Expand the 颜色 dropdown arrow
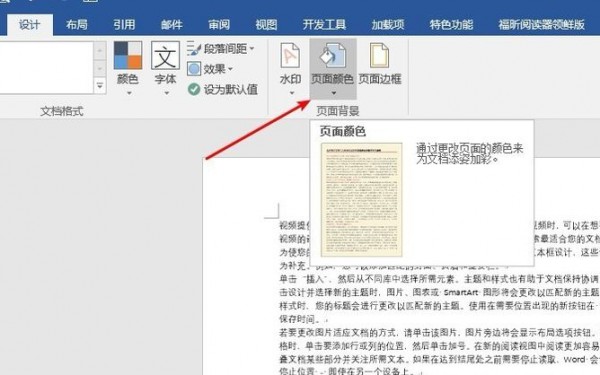Screen dimensions: 600x375 (x=129, y=93)
